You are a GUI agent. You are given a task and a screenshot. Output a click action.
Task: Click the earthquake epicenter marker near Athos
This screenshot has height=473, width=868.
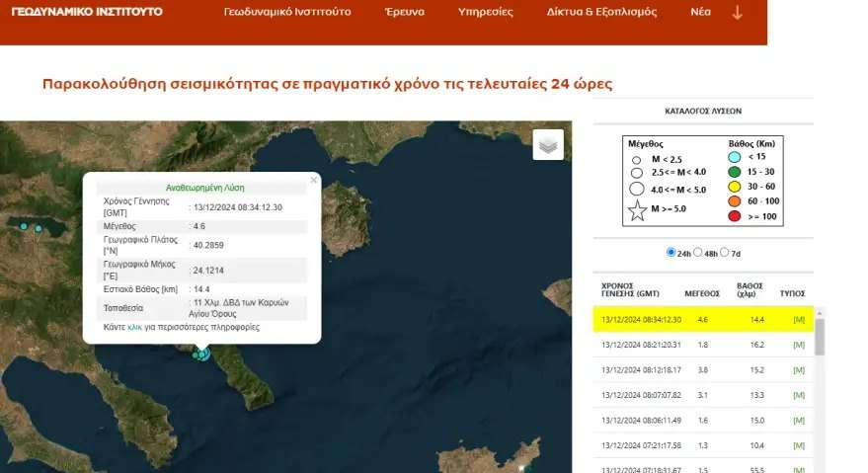click(x=202, y=354)
